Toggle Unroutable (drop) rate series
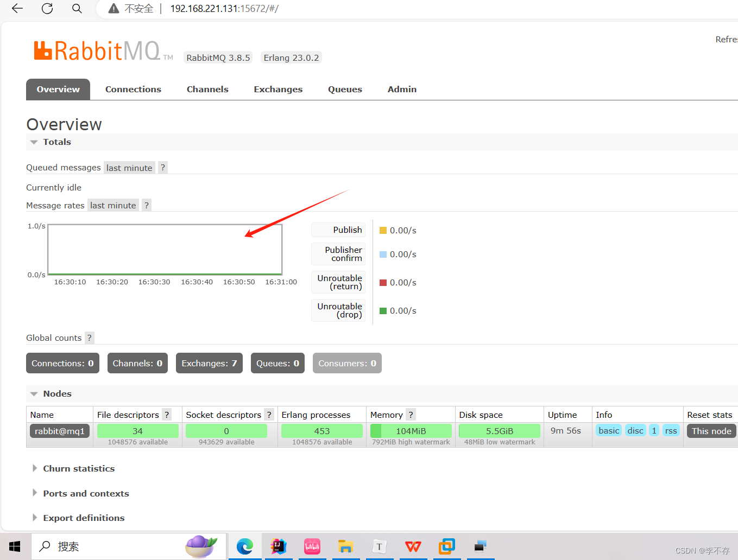738x560 pixels. (338, 310)
